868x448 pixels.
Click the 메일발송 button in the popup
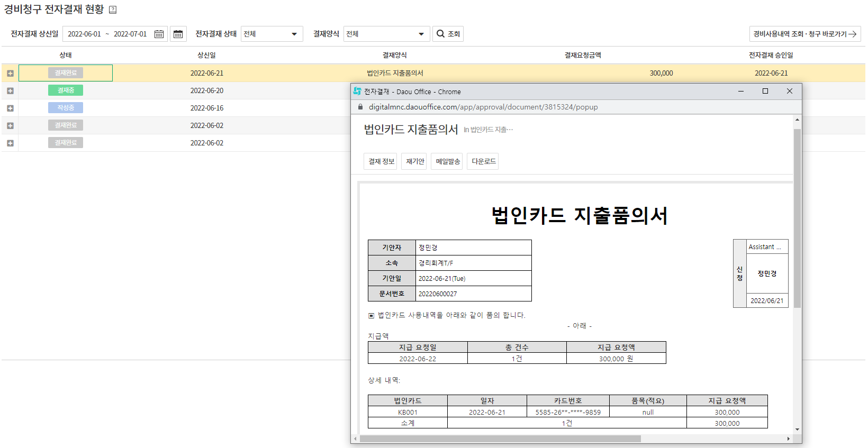(x=447, y=161)
